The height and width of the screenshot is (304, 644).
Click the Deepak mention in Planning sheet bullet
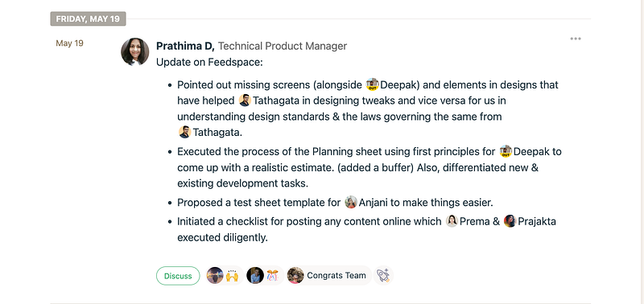click(x=526, y=152)
